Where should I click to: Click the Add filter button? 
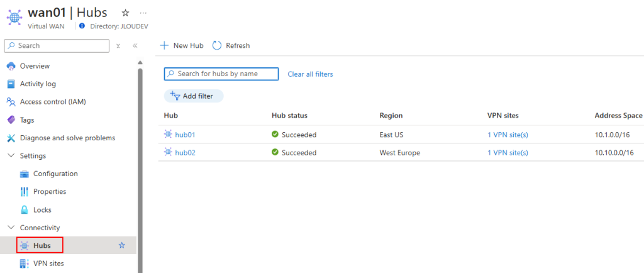tap(194, 96)
